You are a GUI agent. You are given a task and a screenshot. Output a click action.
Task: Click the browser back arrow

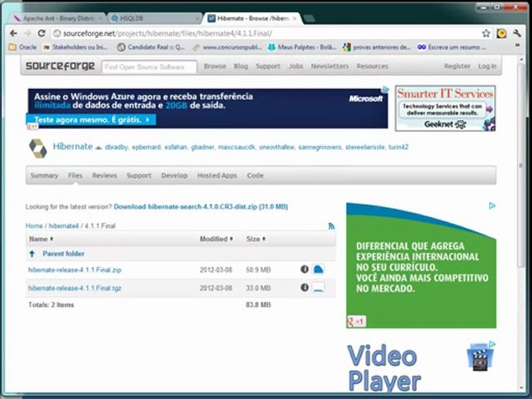(13, 33)
